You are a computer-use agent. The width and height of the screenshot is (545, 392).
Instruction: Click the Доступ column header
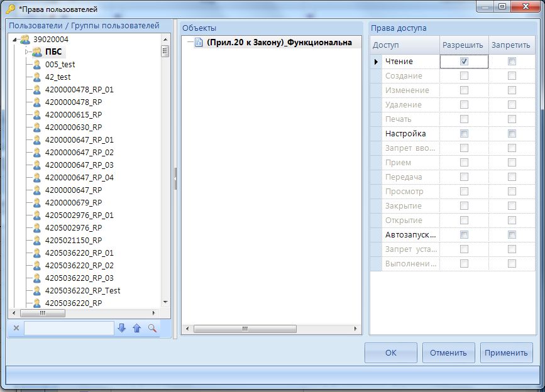404,45
